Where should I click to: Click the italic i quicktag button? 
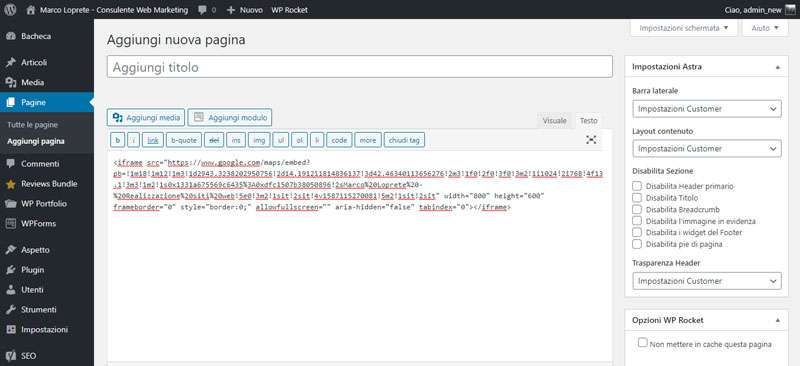(x=134, y=140)
